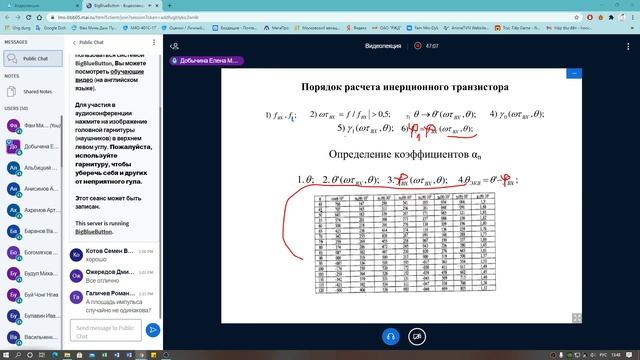640x360 pixels.
Task: Select the BigBlueButton browser tab
Action: [121, 6]
